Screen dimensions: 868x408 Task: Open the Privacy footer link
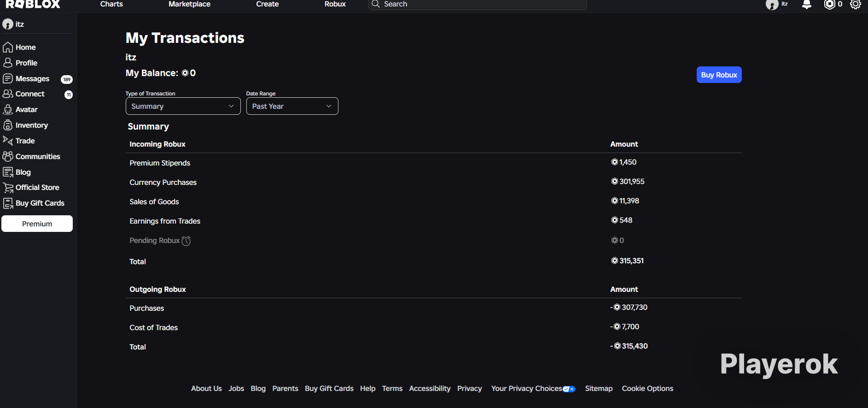tap(470, 388)
